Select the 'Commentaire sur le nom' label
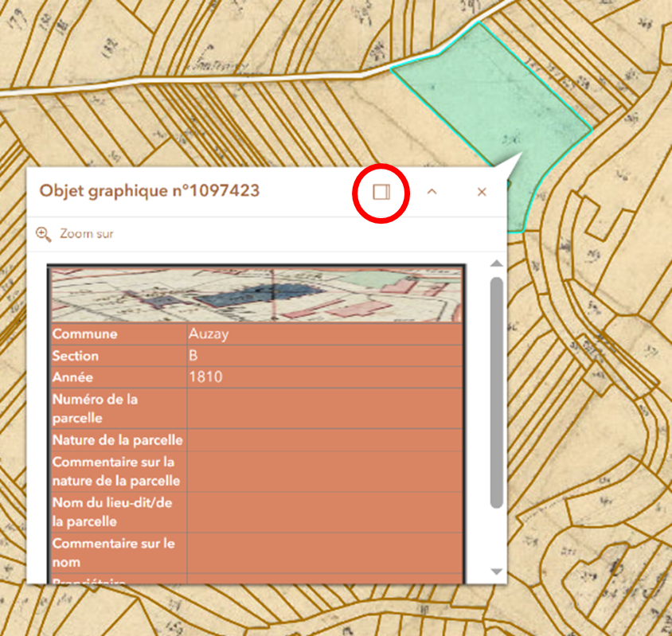 (113, 552)
